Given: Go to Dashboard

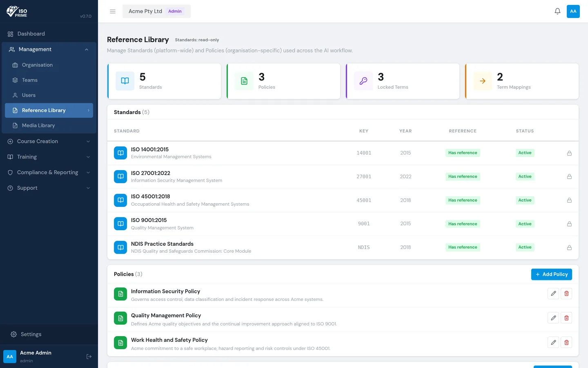Looking at the screenshot, I should (x=49, y=34).
